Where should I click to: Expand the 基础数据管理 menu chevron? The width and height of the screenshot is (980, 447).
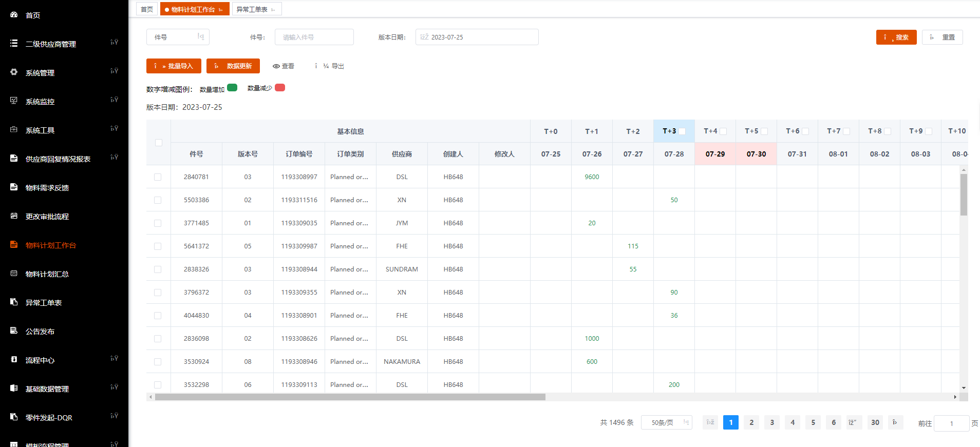pos(114,387)
